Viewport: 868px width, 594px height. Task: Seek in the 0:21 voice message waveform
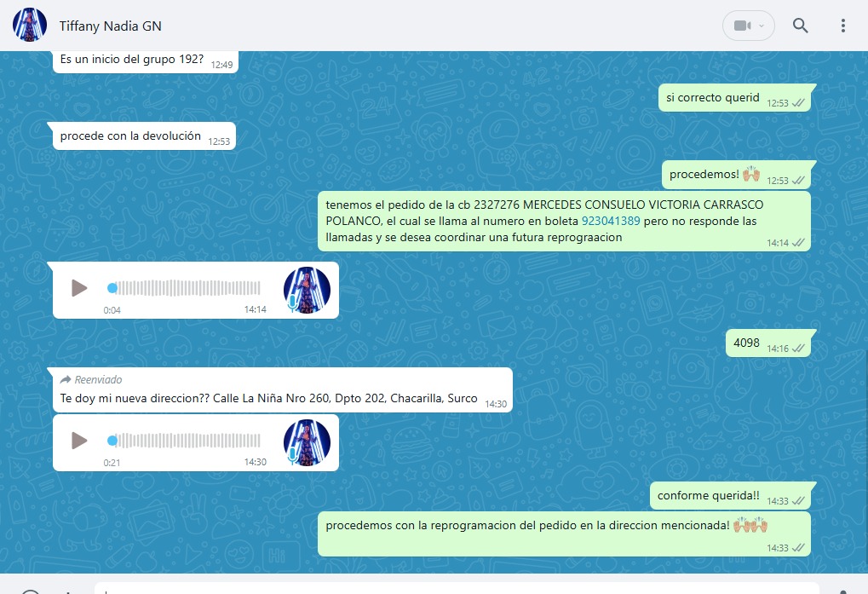[187, 441]
